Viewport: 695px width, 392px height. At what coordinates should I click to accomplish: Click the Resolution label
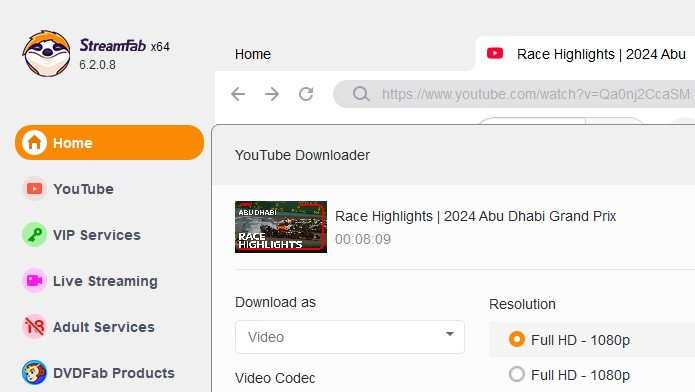tap(522, 304)
